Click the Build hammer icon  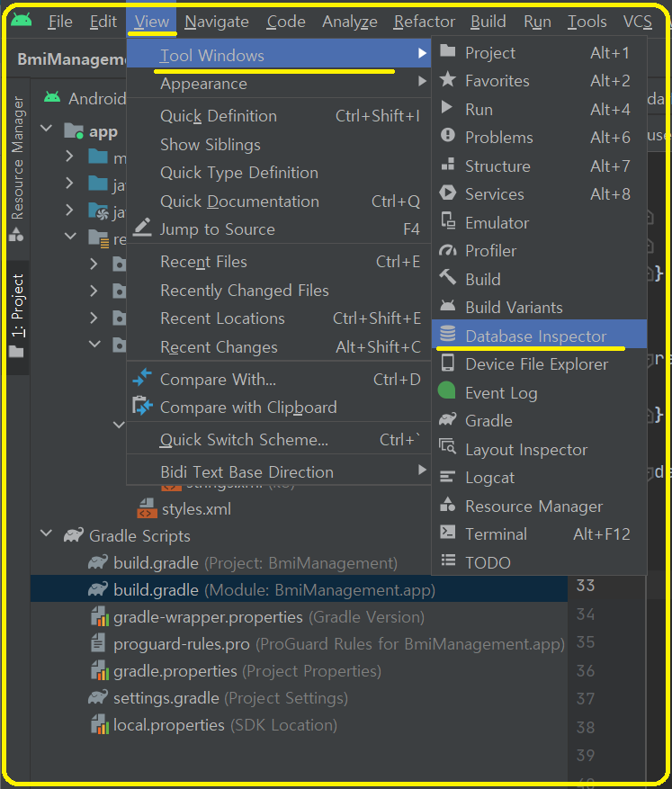pyautogui.click(x=448, y=279)
